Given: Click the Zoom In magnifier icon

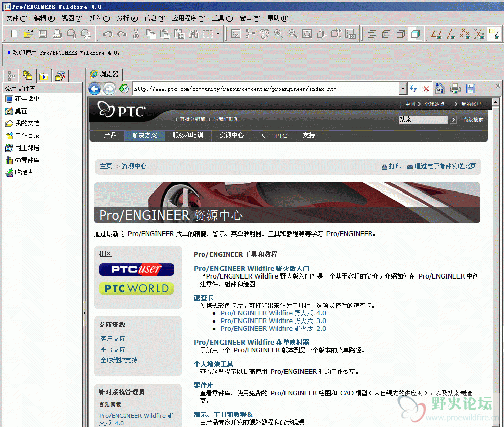Looking at the screenshot, I should pos(278,34).
